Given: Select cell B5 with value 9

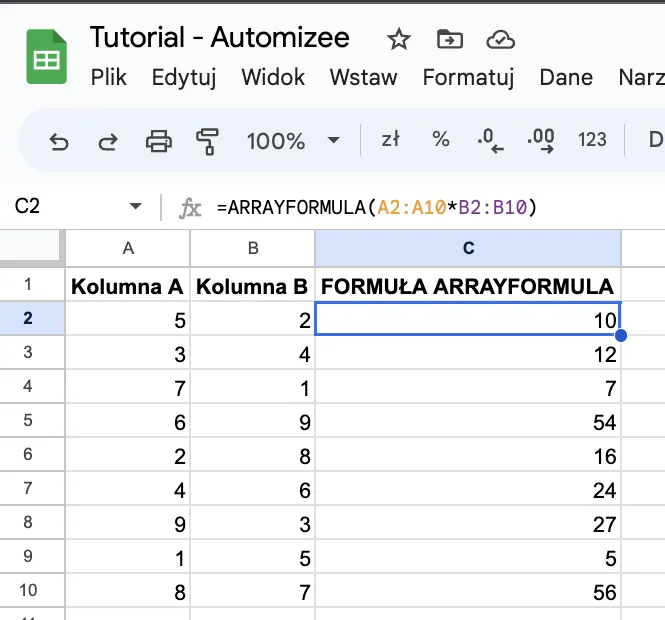Looking at the screenshot, I should (x=253, y=420).
